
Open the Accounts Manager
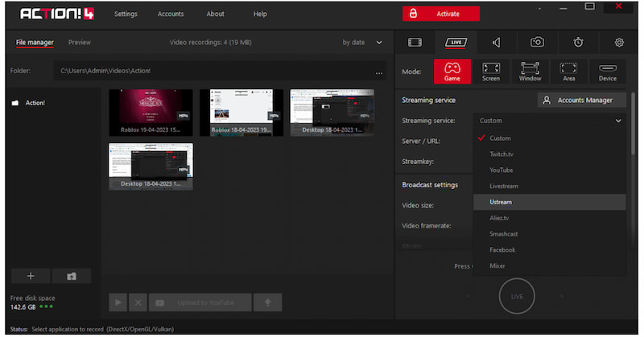coord(581,101)
